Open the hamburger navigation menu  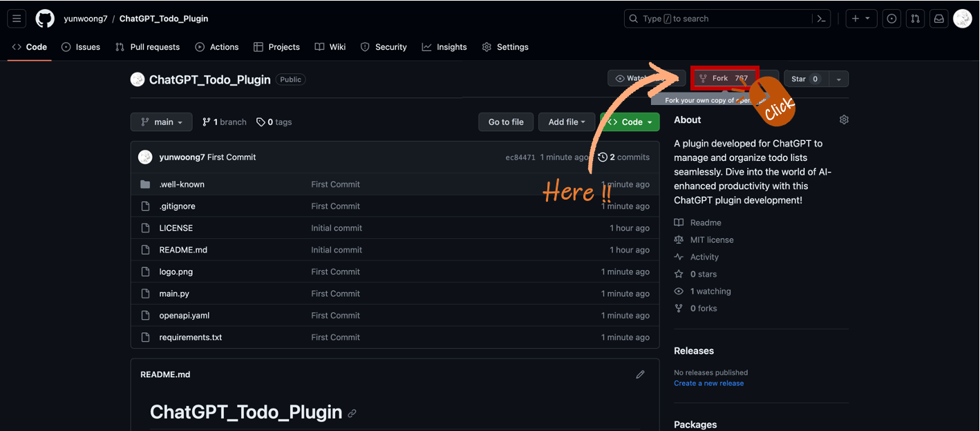17,19
